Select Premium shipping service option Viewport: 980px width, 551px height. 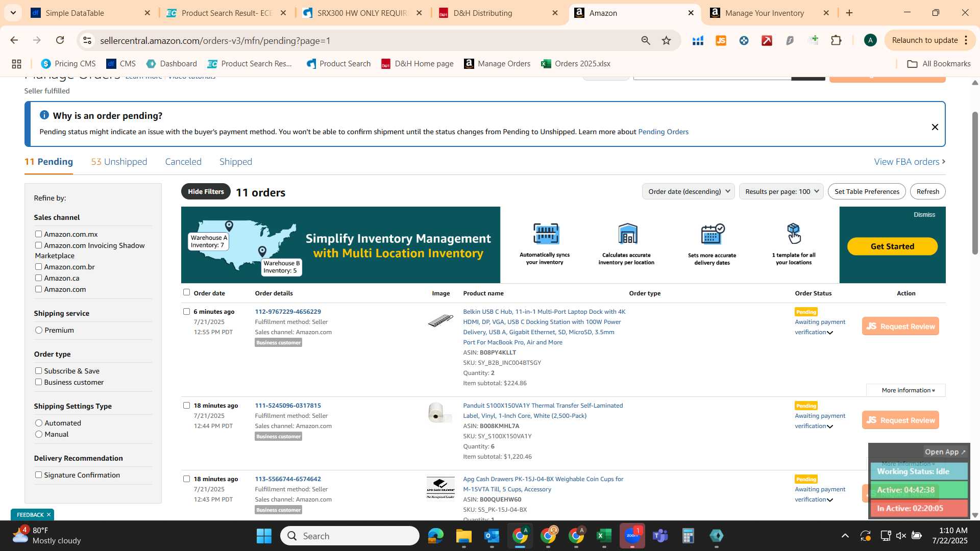[x=38, y=330]
